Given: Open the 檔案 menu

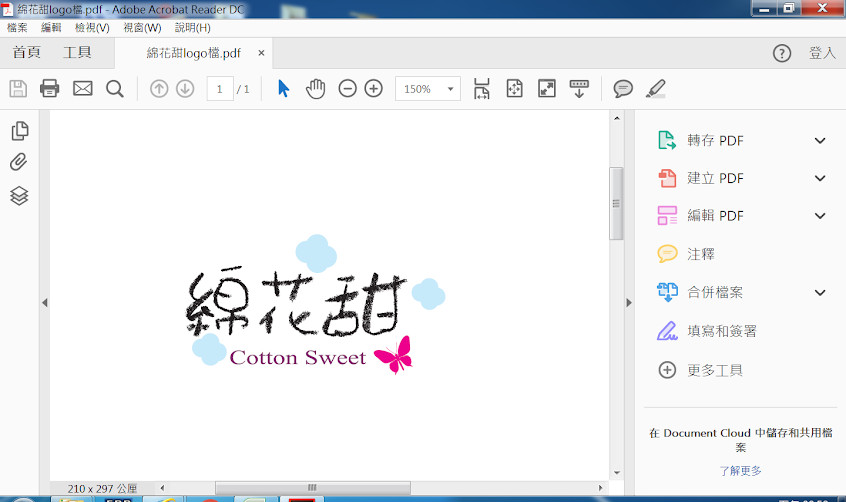Looking at the screenshot, I should point(17,28).
